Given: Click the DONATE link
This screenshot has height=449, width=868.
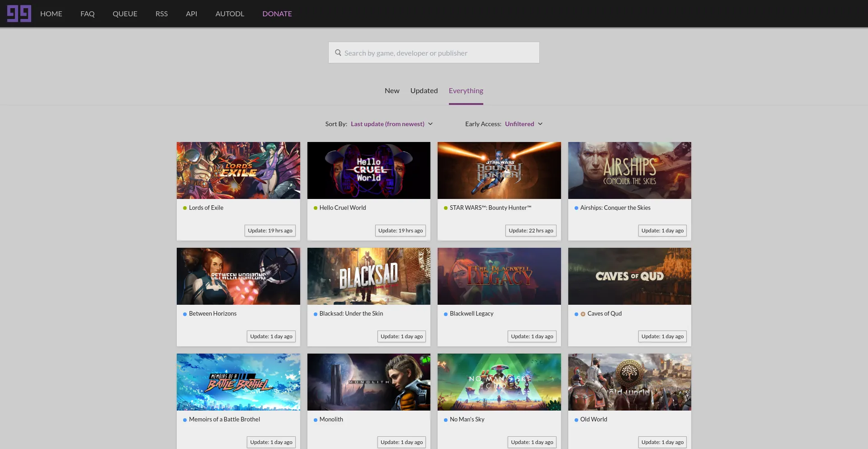Looking at the screenshot, I should coord(277,14).
